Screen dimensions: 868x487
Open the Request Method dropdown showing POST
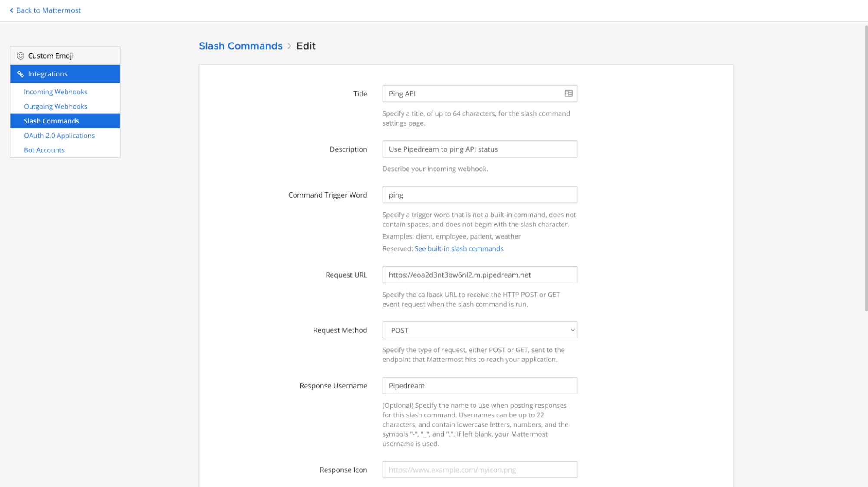[479, 330]
